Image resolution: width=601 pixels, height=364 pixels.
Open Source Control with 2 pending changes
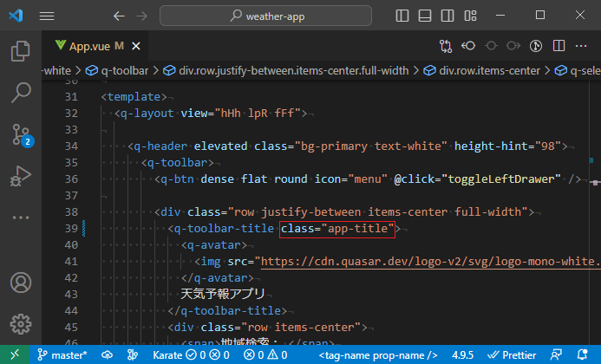tap(21, 135)
